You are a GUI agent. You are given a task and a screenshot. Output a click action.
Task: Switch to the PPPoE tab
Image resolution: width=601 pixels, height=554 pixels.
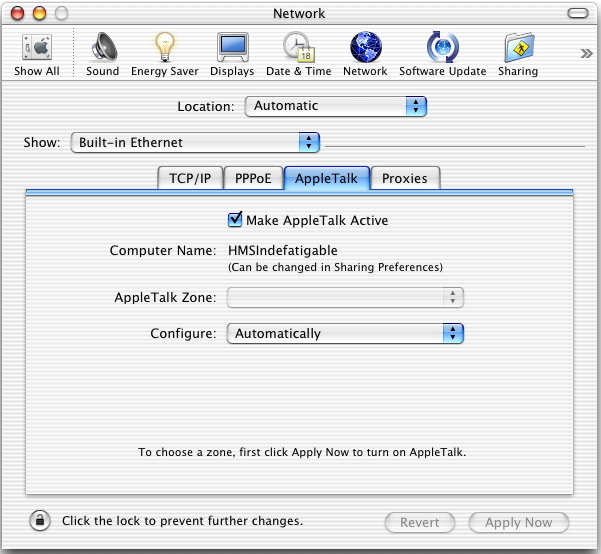click(x=253, y=178)
